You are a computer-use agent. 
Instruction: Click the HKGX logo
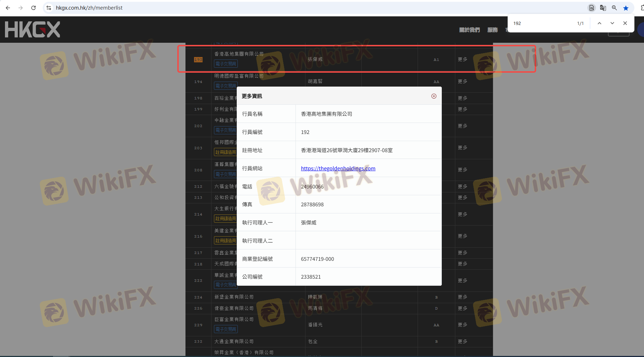coord(32,30)
